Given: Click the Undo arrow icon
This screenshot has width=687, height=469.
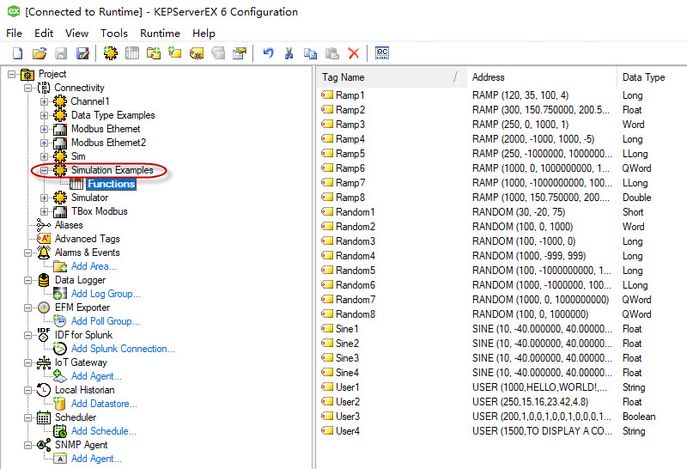Looking at the screenshot, I should click(x=268, y=53).
